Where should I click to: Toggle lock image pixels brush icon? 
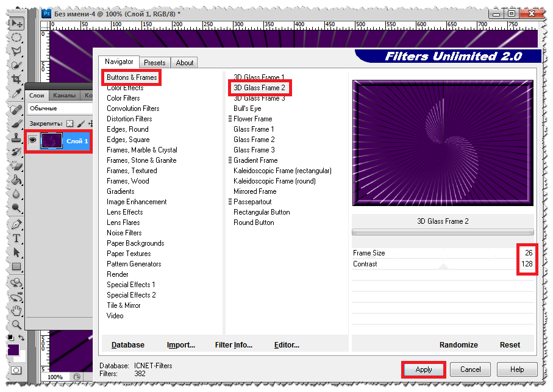[x=80, y=123]
